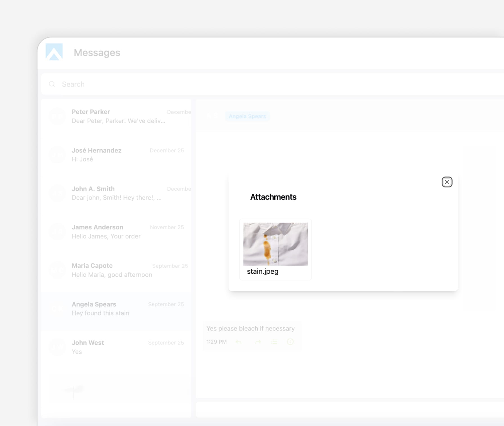Select the Reply icon under the message
Image resolution: width=504 pixels, height=426 pixels.
point(239,342)
